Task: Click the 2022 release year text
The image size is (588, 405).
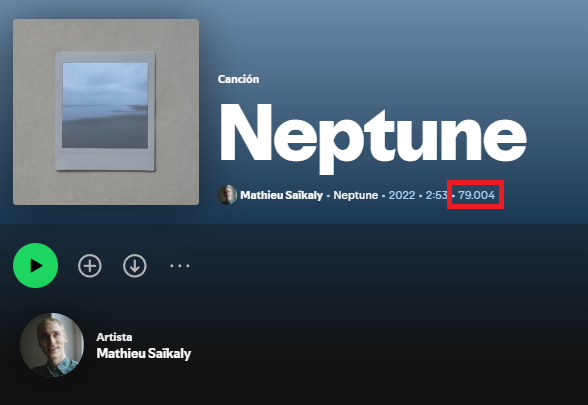Action: [402, 195]
